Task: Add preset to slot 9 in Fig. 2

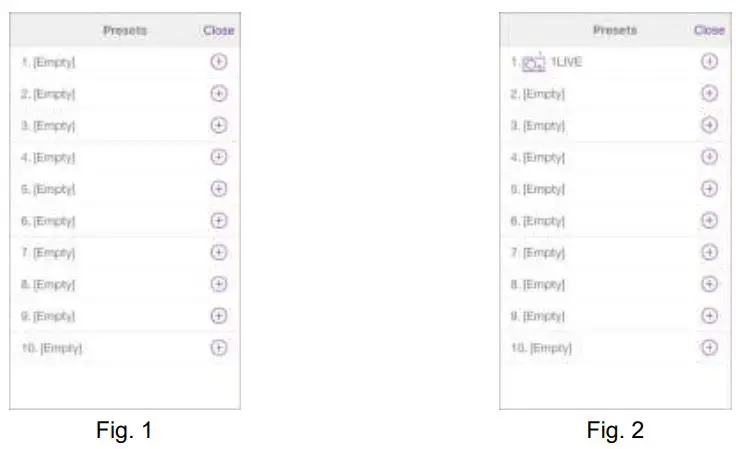Action: 709,316
